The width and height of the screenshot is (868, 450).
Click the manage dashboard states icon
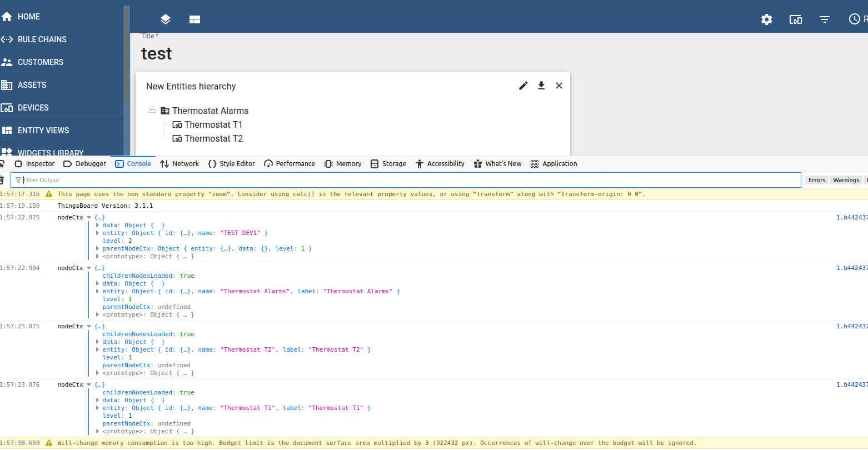pos(166,19)
